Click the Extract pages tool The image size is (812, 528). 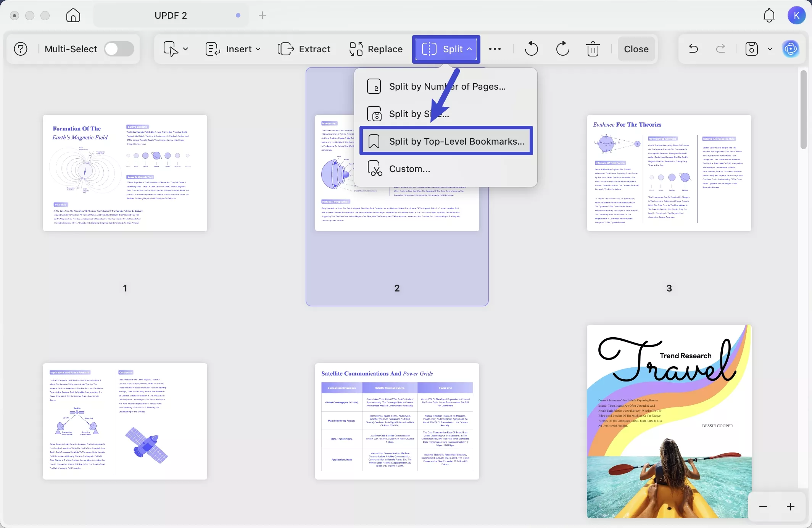point(304,49)
